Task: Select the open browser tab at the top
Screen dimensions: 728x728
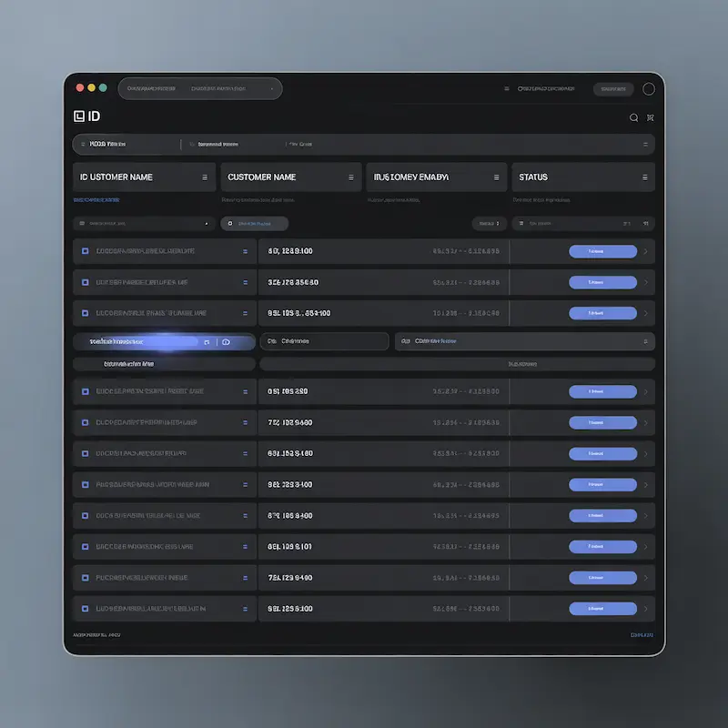Action: (x=200, y=88)
